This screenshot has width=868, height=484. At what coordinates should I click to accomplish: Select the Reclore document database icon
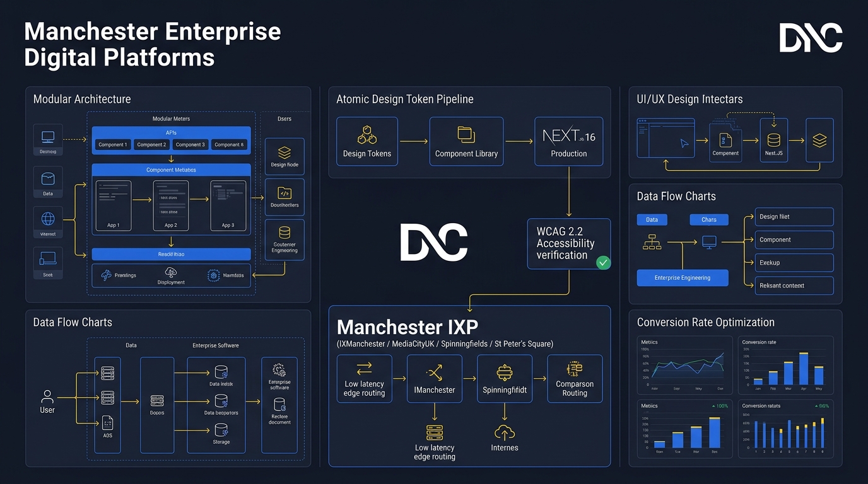coord(279,405)
